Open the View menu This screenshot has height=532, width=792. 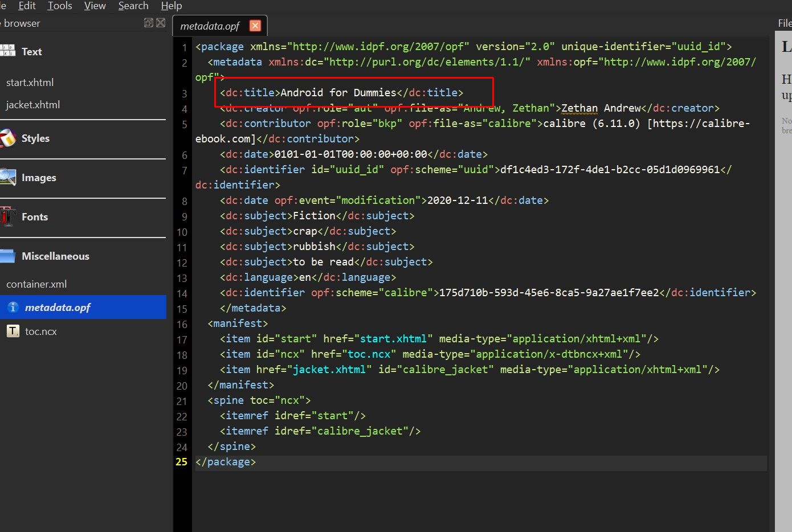95,6
